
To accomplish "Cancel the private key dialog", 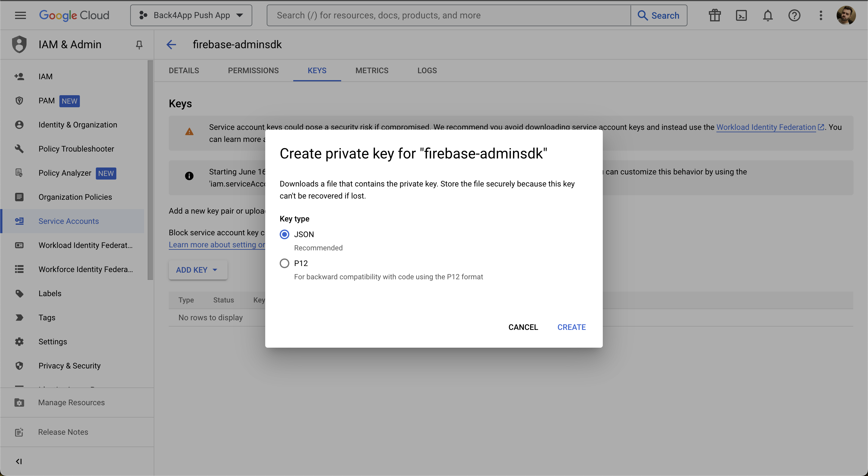I will [523, 327].
